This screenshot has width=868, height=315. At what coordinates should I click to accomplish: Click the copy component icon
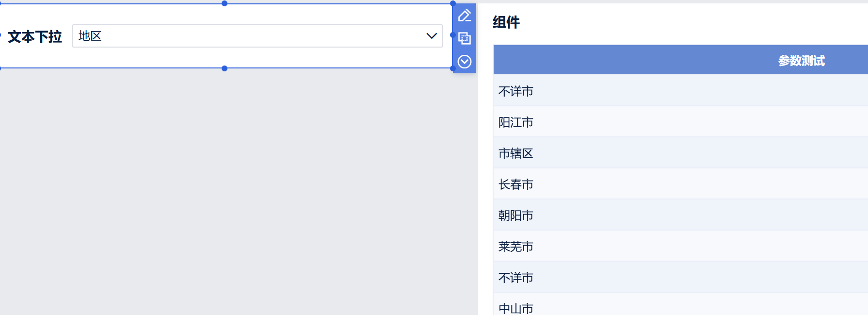[465, 38]
